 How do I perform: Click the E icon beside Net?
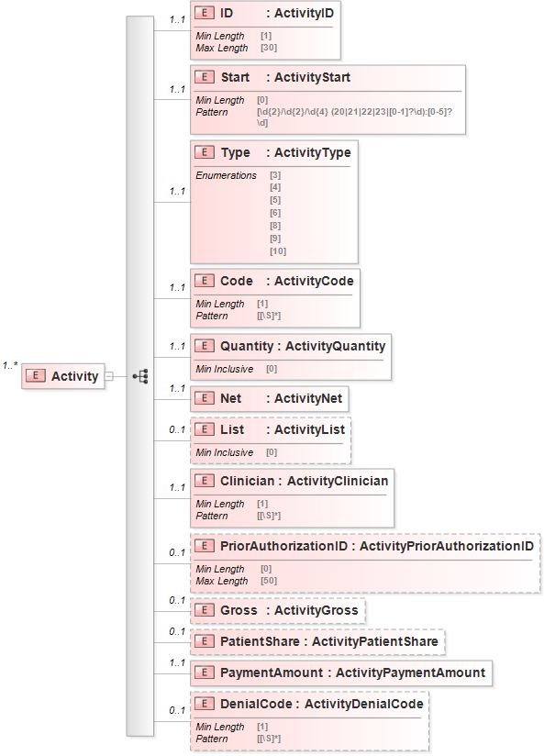(x=205, y=398)
